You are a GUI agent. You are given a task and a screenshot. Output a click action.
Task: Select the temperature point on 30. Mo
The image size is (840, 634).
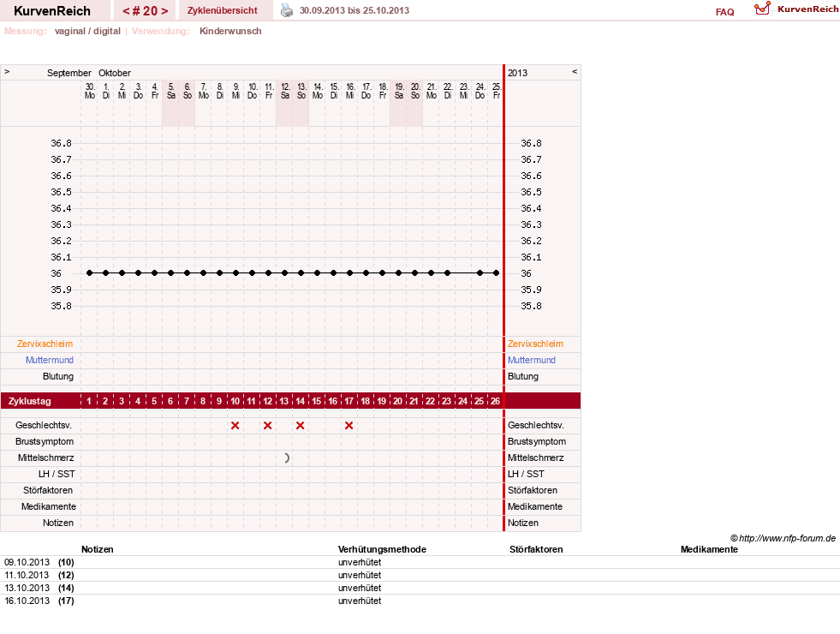89,272
